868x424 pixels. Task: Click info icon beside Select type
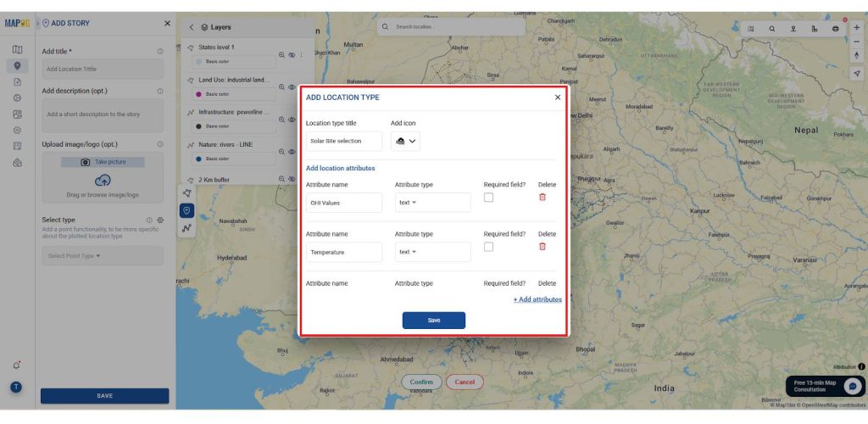(149, 220)
